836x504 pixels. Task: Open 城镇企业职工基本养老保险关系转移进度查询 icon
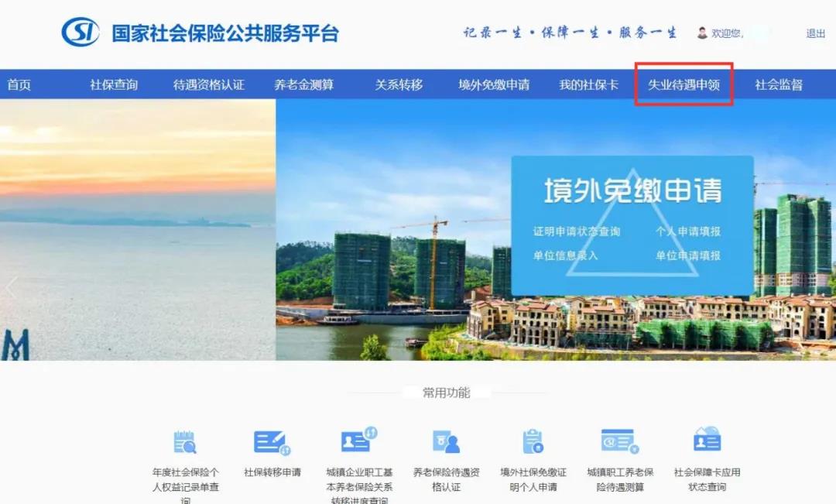tap(359, 441)
